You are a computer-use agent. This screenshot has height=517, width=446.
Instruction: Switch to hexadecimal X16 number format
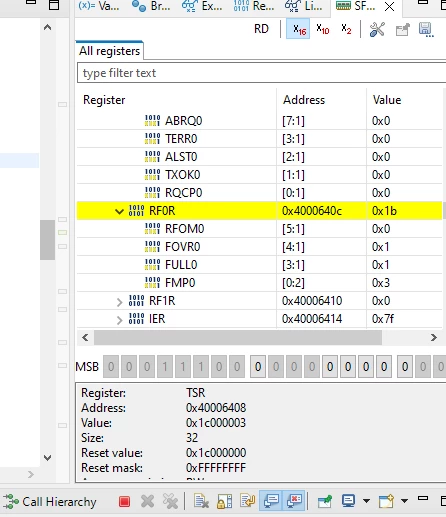298,29
